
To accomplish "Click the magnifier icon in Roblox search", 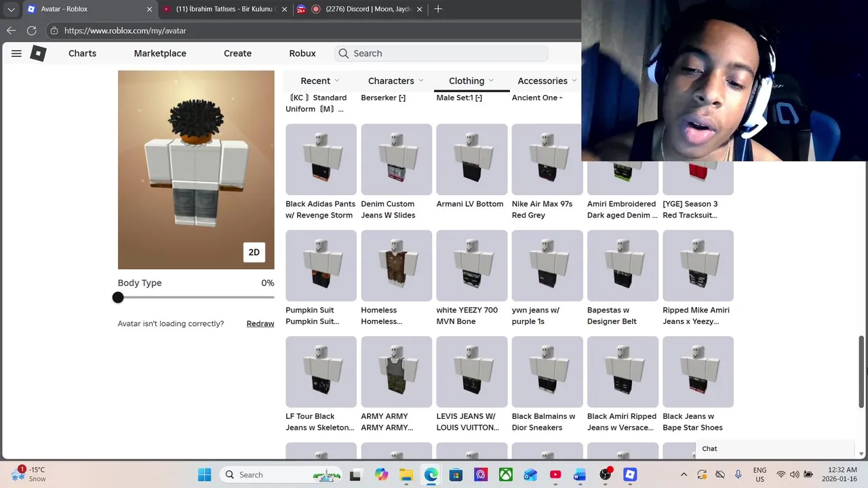I will [344, 54].
